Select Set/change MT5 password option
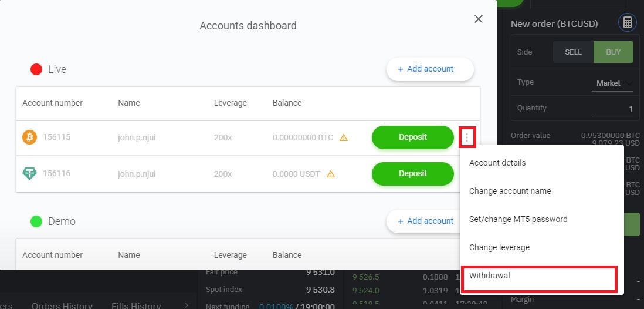 click(518, 219)
